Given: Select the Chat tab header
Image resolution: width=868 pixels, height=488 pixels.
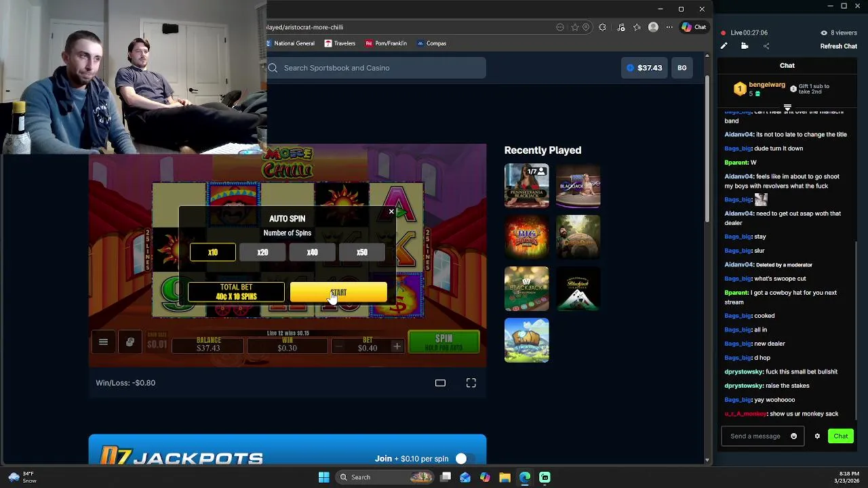Looking at the screenshot, I should tap(787, 65).
